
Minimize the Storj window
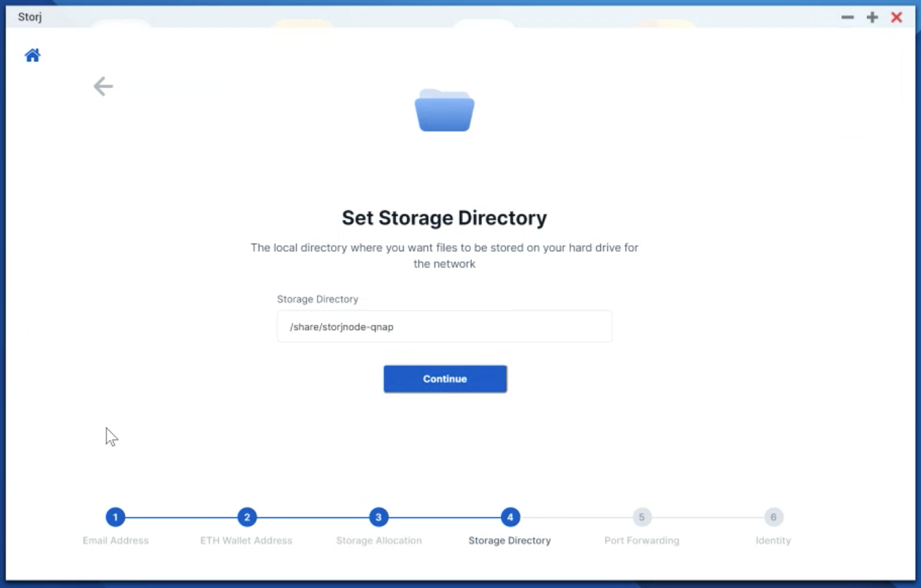point(848,18)
